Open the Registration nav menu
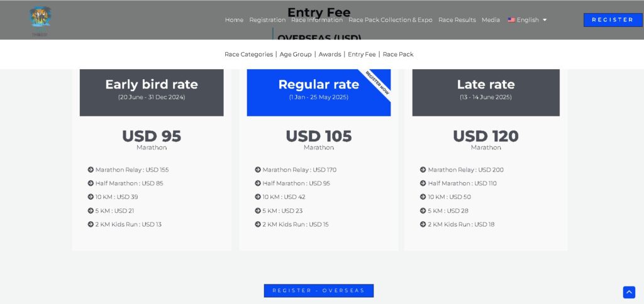 click(267, 19)
